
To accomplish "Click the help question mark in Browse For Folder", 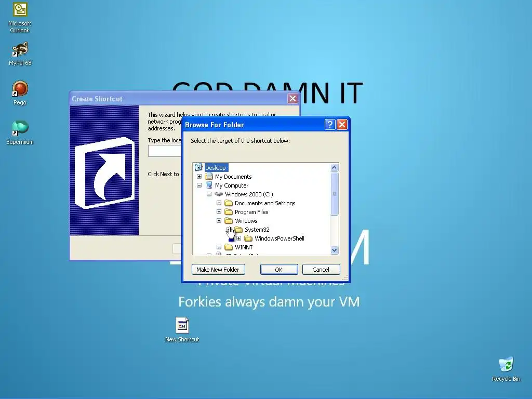I will [330, 125].
